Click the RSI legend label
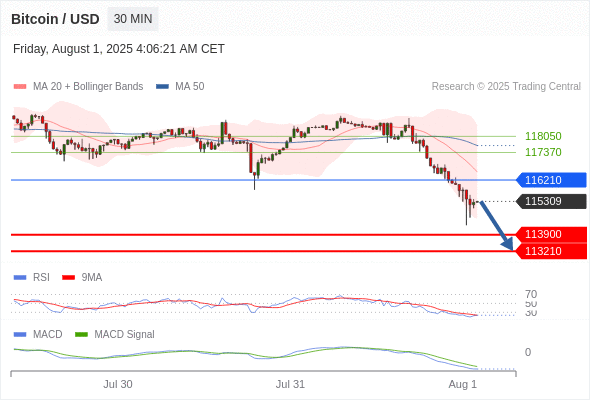The height and width of the screenshot is (400, 590). 41,278
